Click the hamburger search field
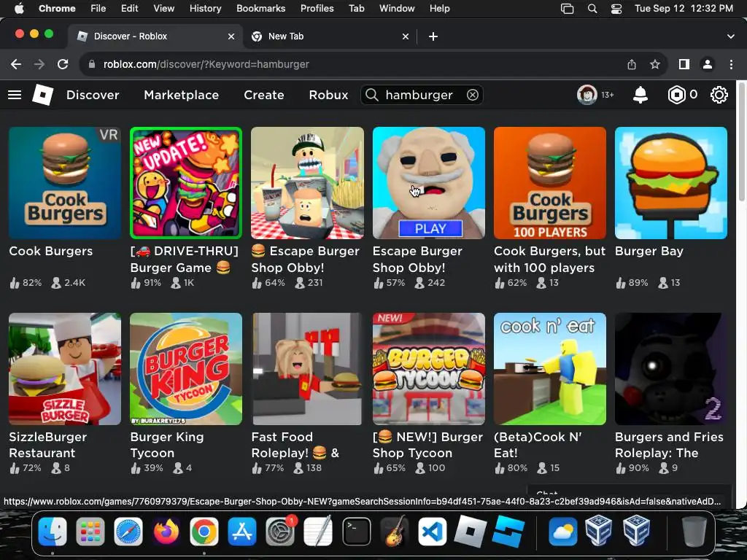The height and width of the screenshot is (560, 747). pos(422,95)
